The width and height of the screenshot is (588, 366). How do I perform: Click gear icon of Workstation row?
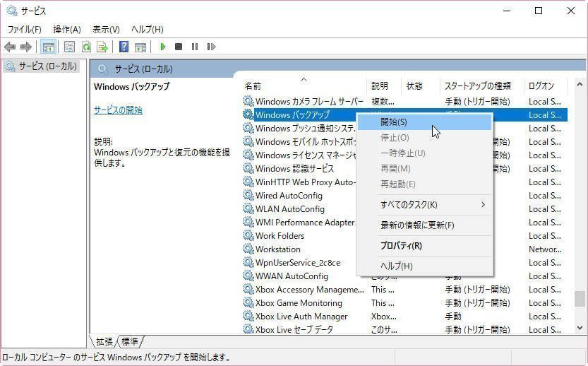pos(248,249)
